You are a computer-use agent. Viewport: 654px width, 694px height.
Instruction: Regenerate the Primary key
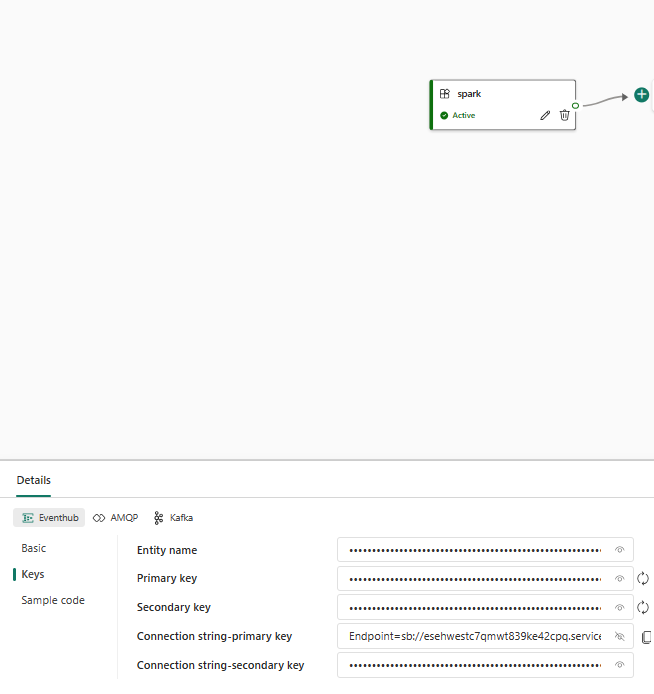click(644, 578)
